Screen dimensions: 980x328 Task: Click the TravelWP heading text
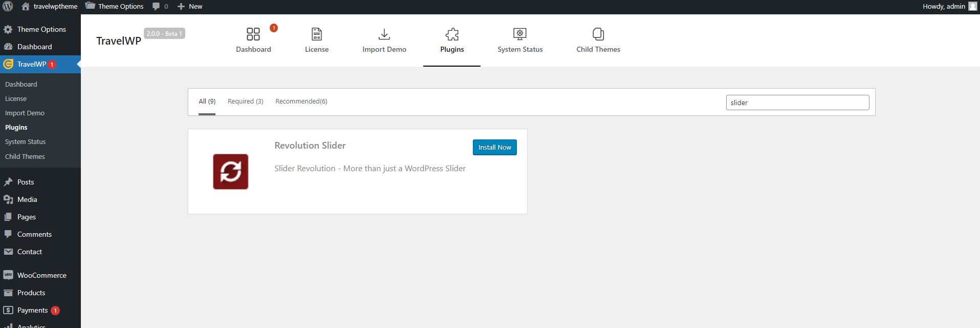119,41
